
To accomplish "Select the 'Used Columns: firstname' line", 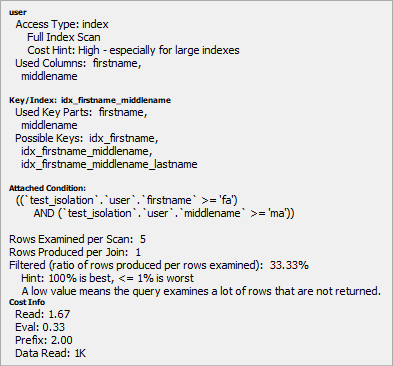I will (78, 63).
